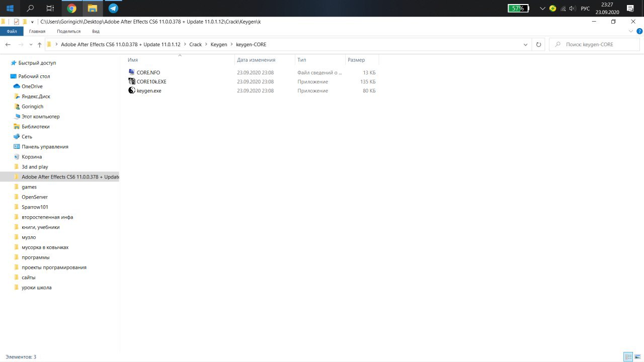Open taskbar search magnifier
The height and width of the screenshot is (362, 644).
[30, 8]
